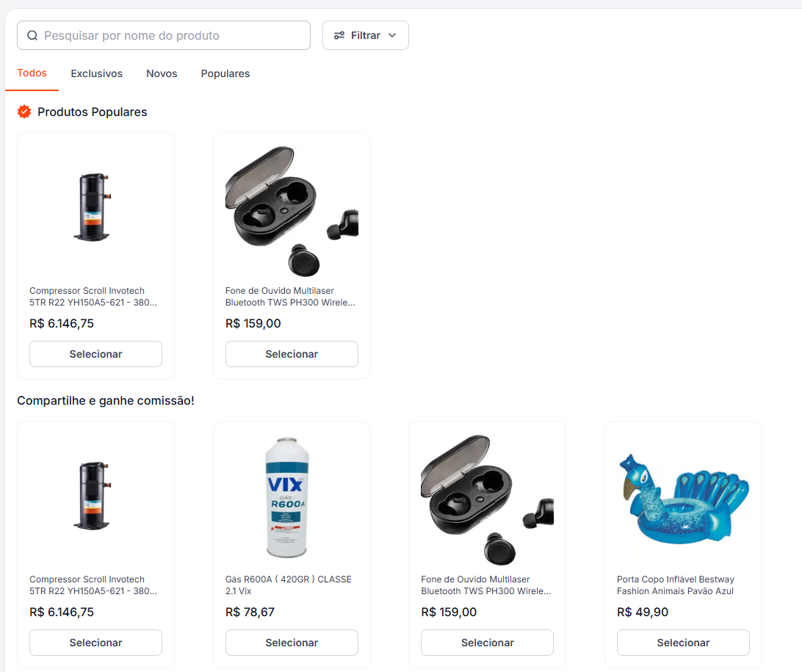
Task: Open Porta Copo Inflável Bestway title link
Action: [x=675, y=585]
